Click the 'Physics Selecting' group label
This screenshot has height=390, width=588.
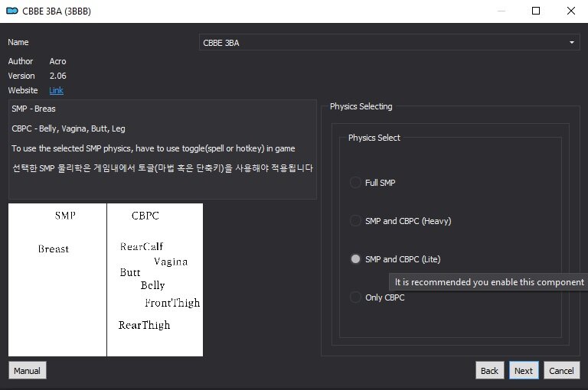(361, 106)
